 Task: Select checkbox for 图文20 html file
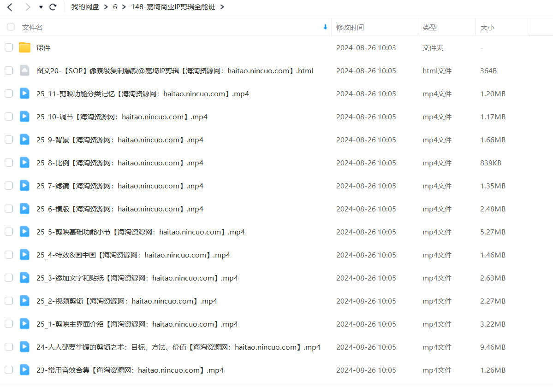tap(9, 70)
